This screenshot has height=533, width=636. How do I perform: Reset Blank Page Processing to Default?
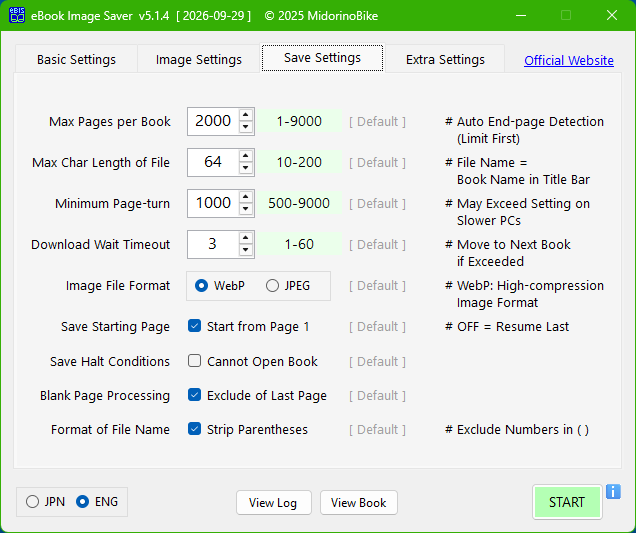(377, 395)
